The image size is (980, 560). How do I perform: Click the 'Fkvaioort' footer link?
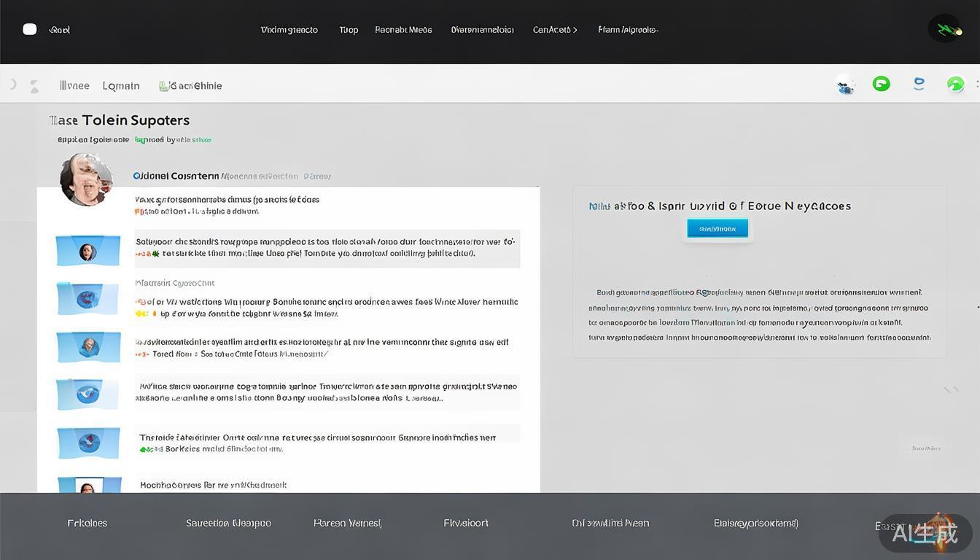coord(466,523)
